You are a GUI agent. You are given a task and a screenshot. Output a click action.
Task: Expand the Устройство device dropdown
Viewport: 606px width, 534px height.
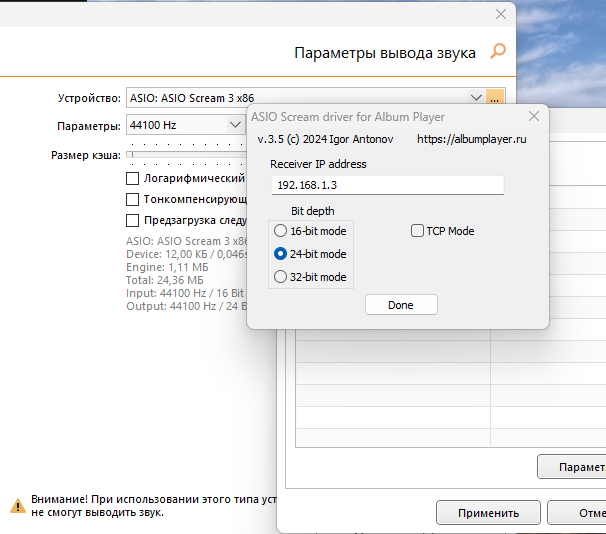(476, 98)
